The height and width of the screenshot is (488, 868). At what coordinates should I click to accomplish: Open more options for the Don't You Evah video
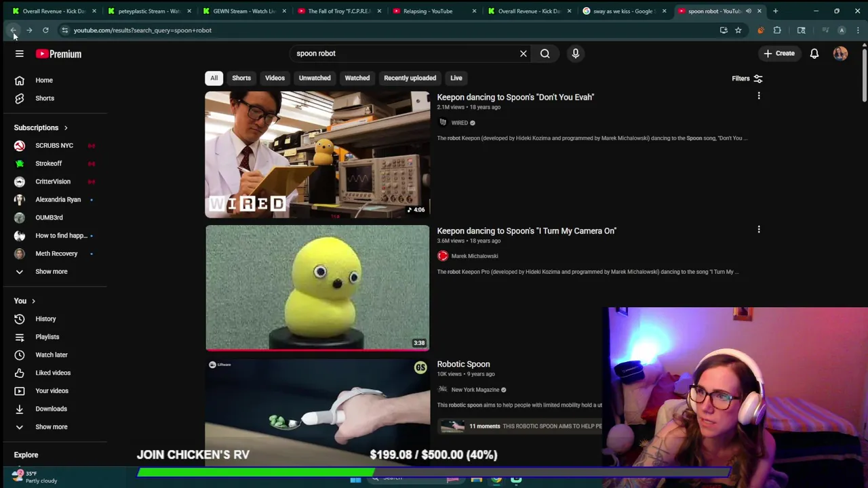pyautogui.click(x=759, y=96)
